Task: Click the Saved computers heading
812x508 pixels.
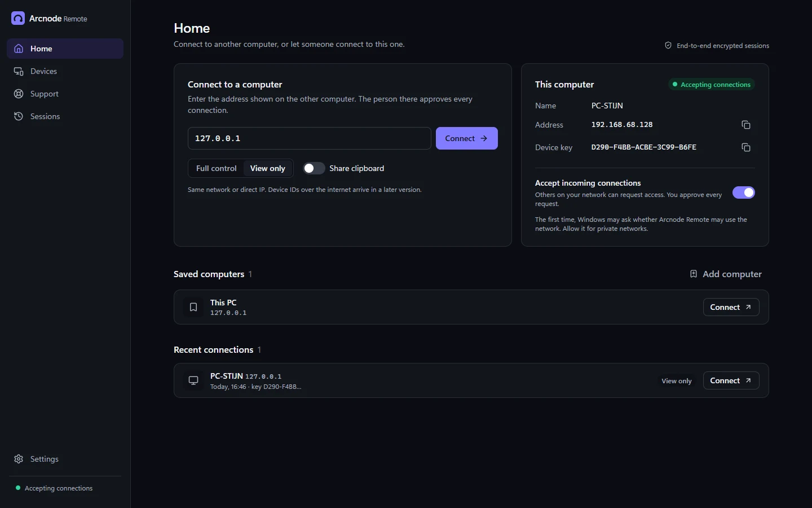Action: [209, 274]
